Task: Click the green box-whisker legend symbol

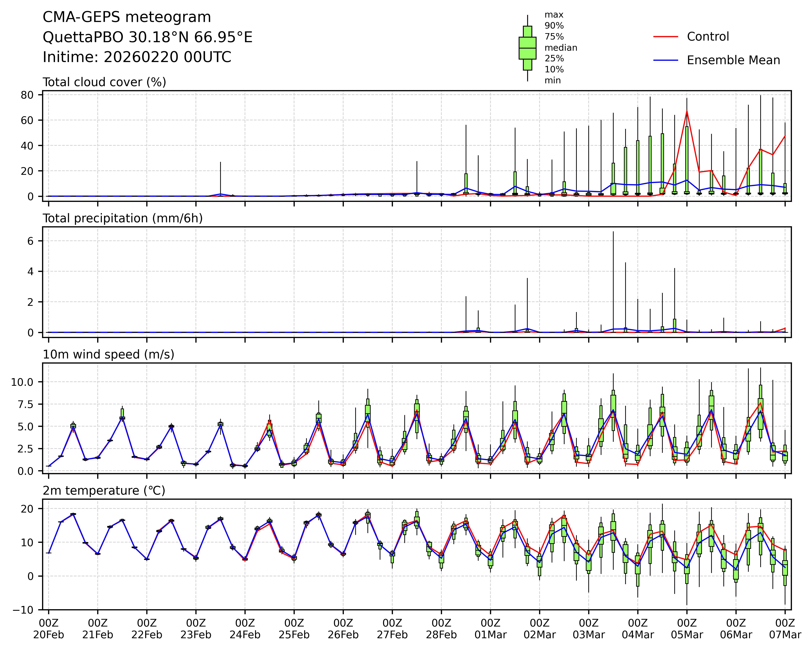Action: pos(527,48)
